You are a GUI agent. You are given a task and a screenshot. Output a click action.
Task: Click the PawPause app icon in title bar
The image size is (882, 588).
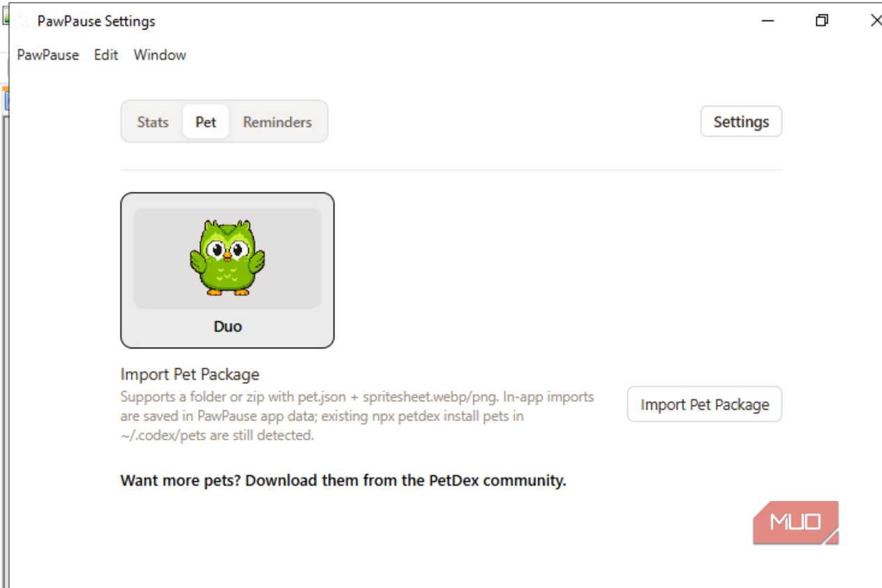pos(23,22)
